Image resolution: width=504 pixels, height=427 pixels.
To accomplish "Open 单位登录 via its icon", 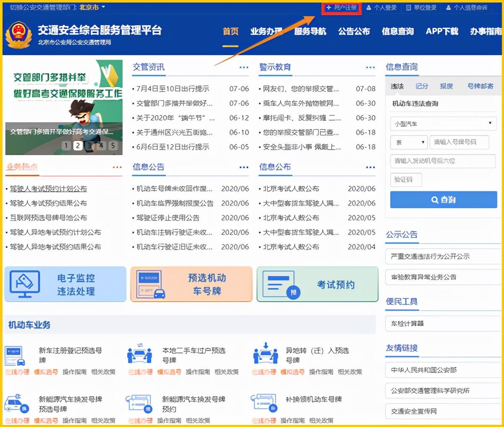I will pos(408,7).
